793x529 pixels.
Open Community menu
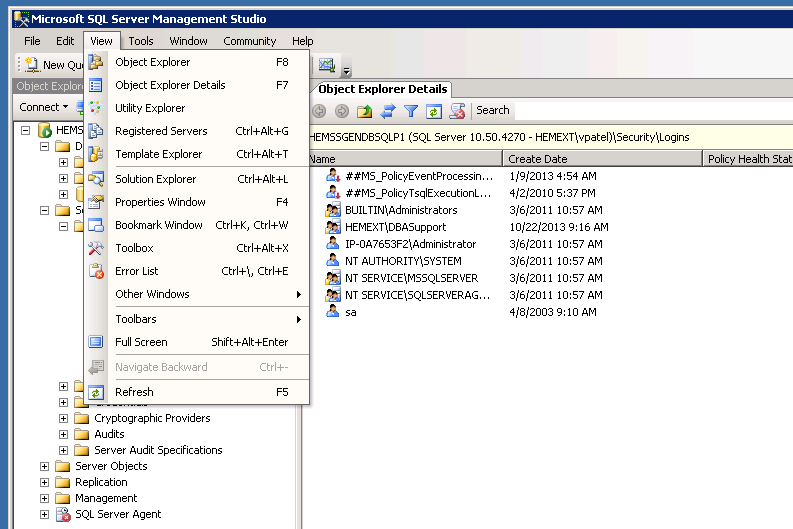pyautogui.click(x=249, y=41)
